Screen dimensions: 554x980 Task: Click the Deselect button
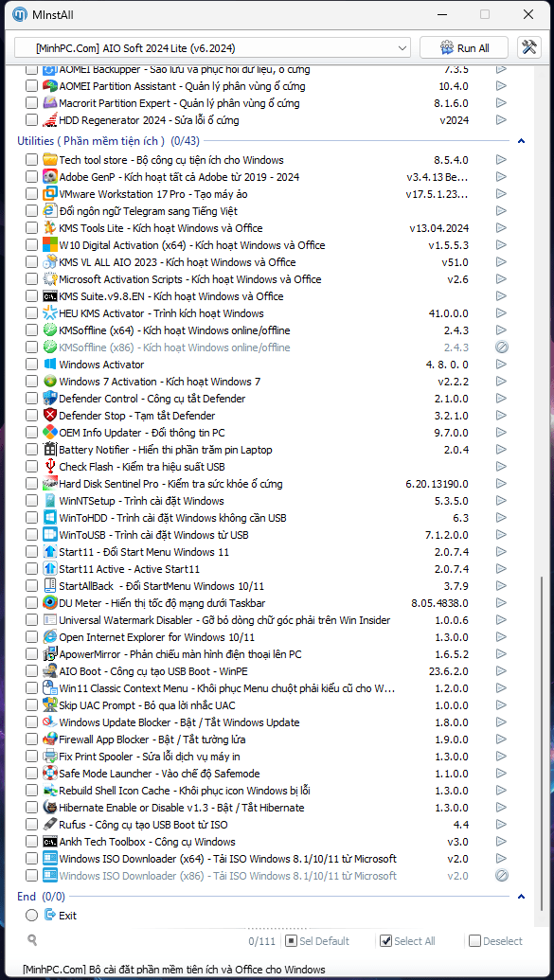point(496,941)
